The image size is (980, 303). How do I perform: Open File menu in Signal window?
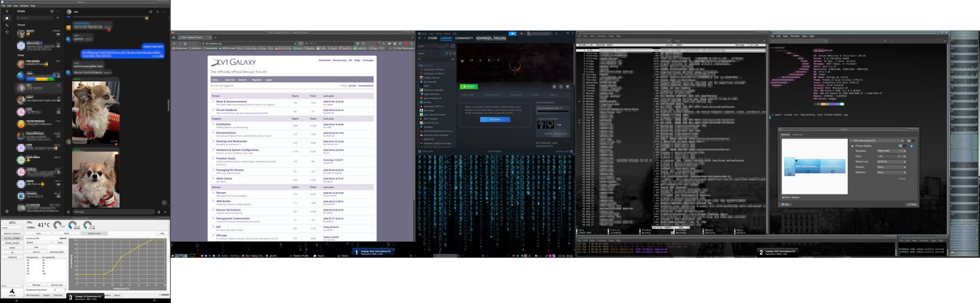coord(3,5)
